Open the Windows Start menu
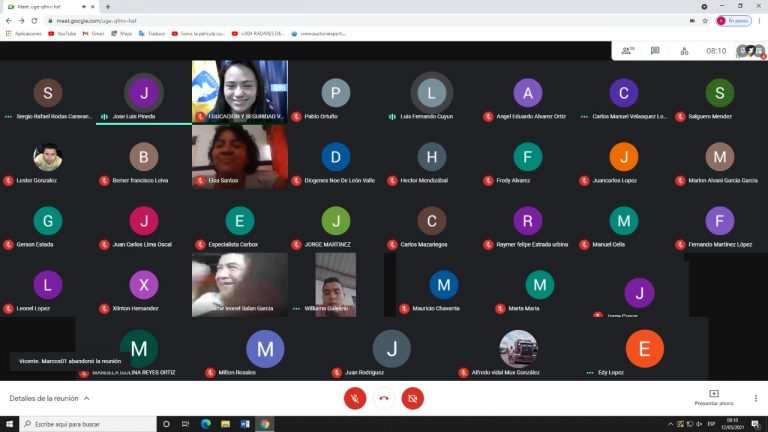The height and width of the screenshot is (432, 768). coord(9,424)
